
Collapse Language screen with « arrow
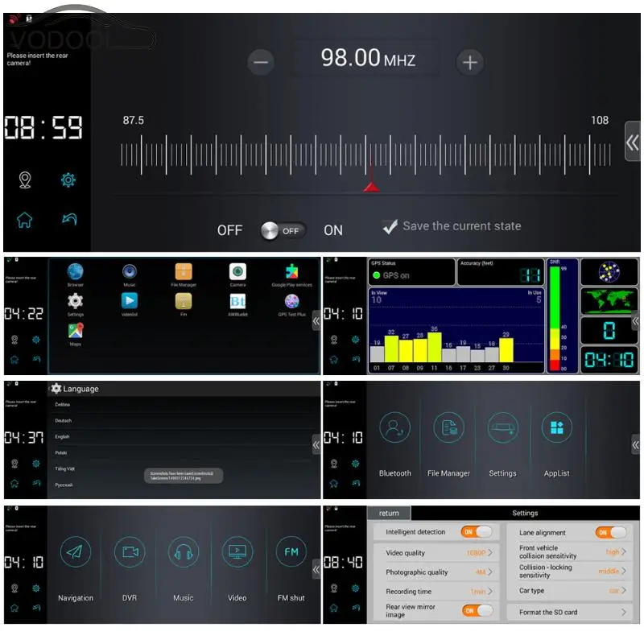point(316,444)
